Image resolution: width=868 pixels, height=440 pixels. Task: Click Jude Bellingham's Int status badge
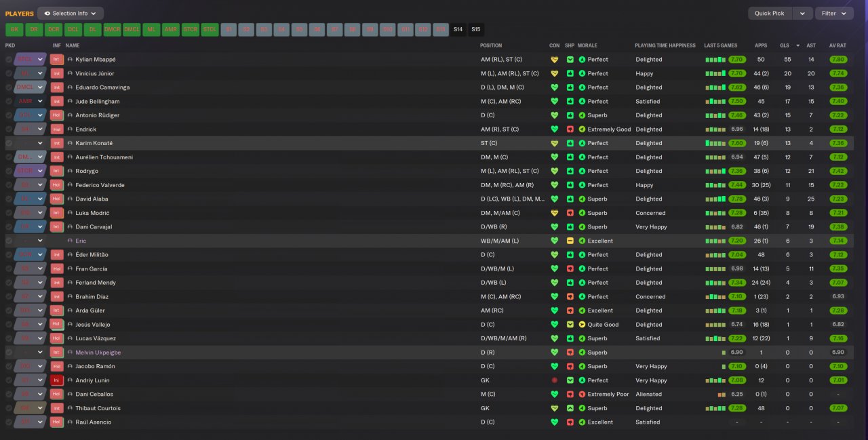57,102
